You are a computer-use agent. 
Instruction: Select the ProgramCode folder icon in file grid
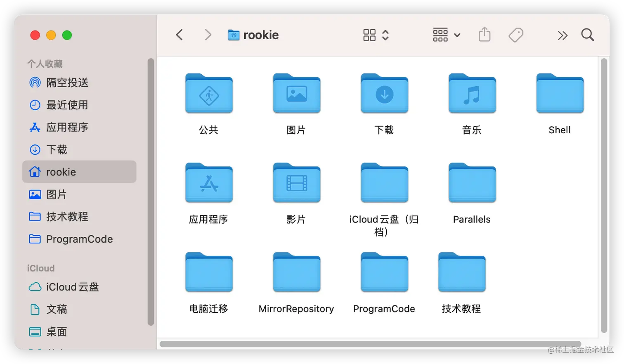[x=384, y=272]
